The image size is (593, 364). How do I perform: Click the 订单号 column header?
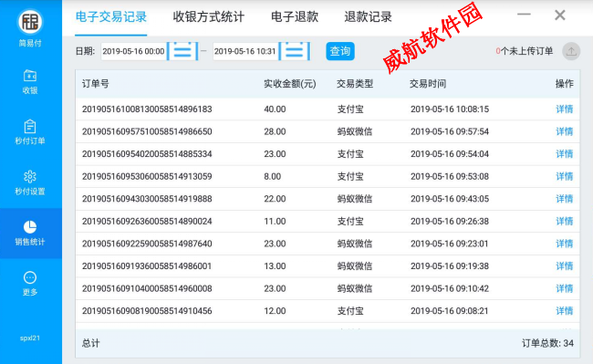click(x=95, y=84)
